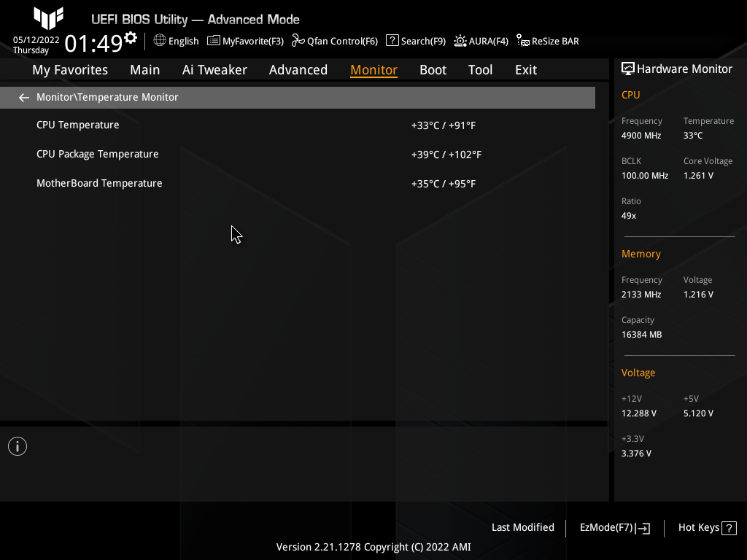This screenshot has width=747, height=560.
Task: Click the AURA(F4) lighting icon
Action: click(460, 41)
